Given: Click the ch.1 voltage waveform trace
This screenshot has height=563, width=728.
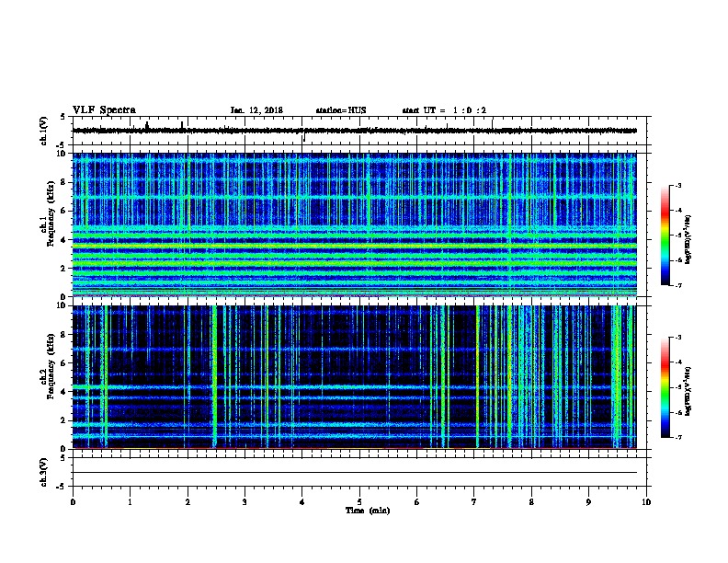Looking at the screenshot, I should coord(354,131).
